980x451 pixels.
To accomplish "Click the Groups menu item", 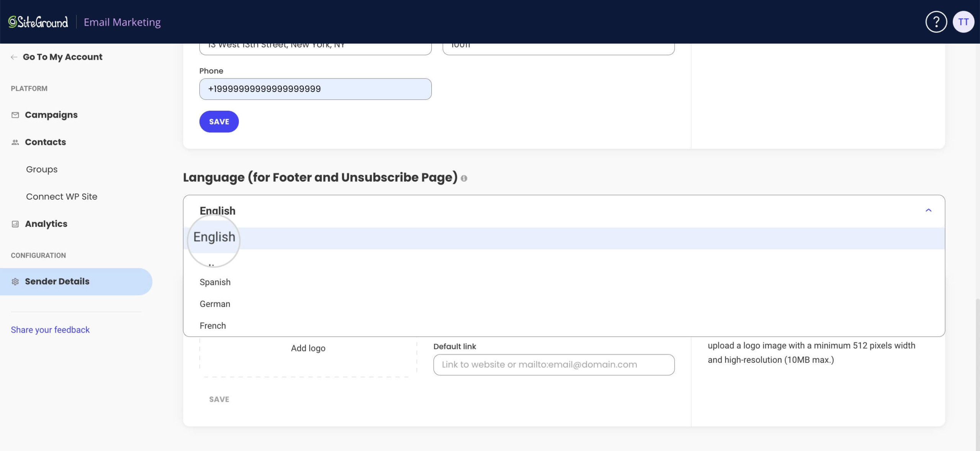I will click(x=41, y=169).
